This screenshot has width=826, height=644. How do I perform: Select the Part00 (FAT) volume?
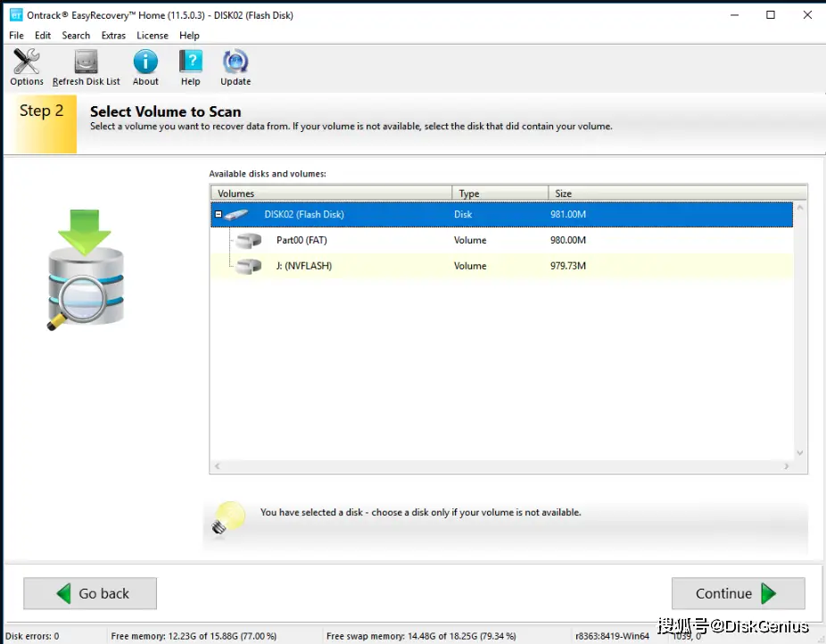(501, 240)
